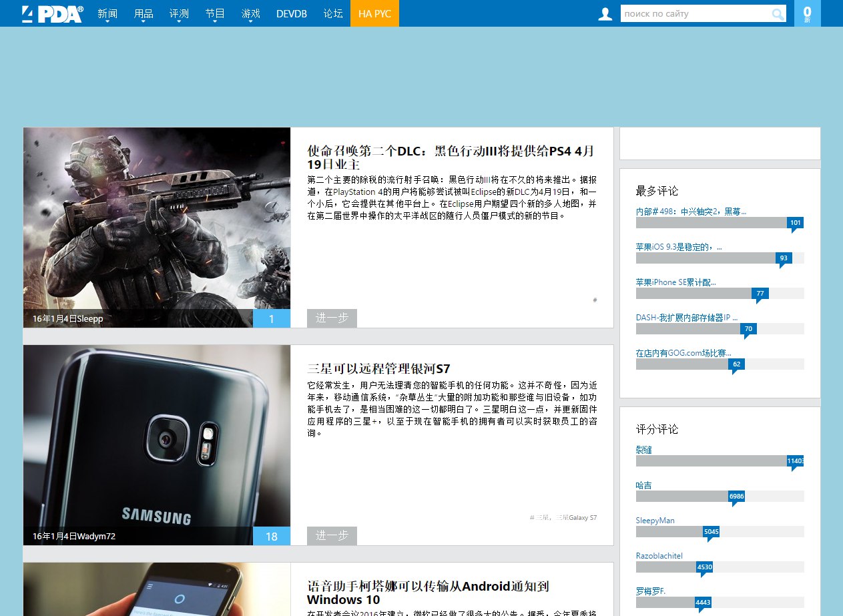Screen dimensions: 843x616
Task: Open DASH-扩展内部存储器 link
Action: [x=685, y=318]
